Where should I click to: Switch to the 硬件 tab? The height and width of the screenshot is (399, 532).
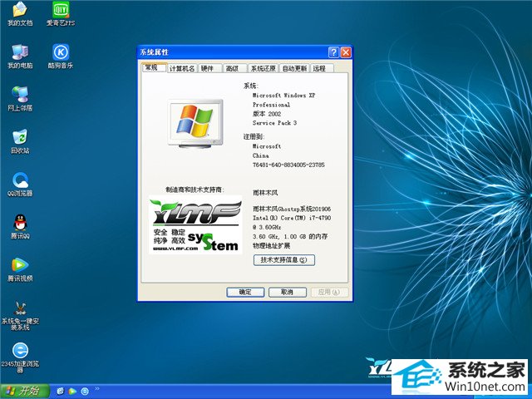pos(209,68)
